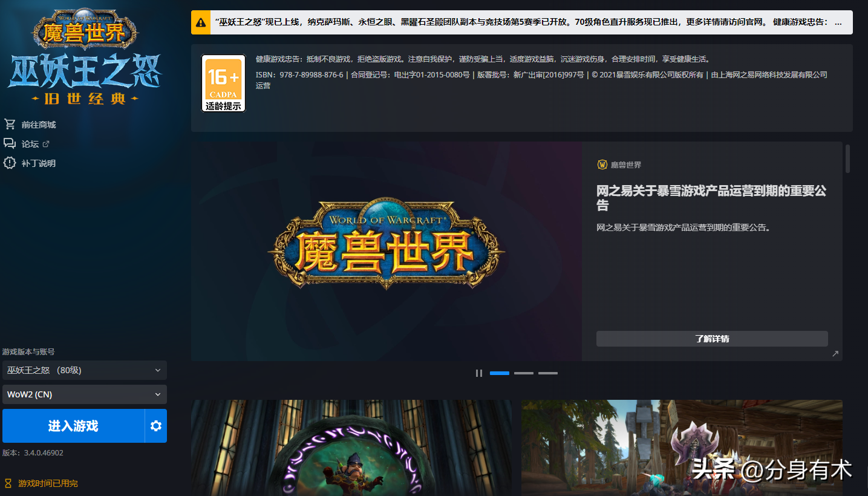Open 补丁说明 link
Viewport: 868px width, 496px height.
point(39,163)
